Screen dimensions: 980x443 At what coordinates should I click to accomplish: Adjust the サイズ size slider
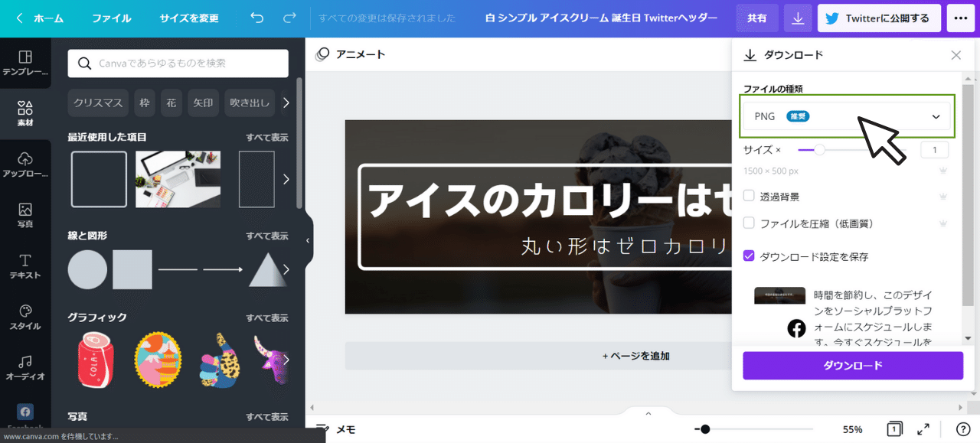point(819,150)
